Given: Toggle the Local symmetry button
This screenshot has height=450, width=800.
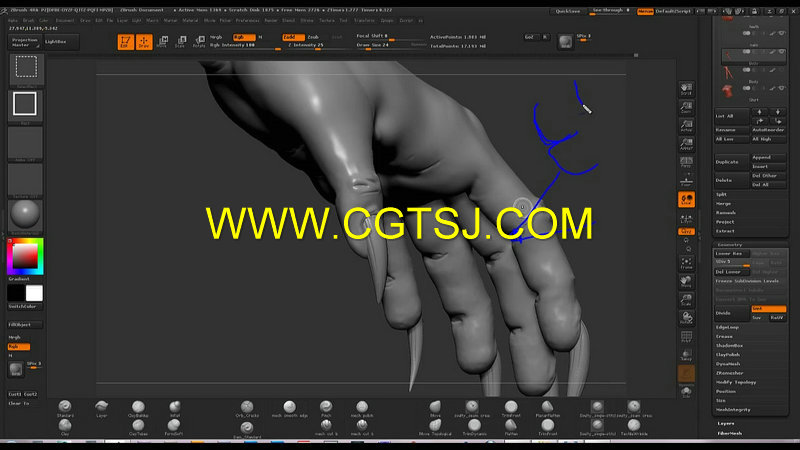Looking at the screenshot, I should [686, 199].
